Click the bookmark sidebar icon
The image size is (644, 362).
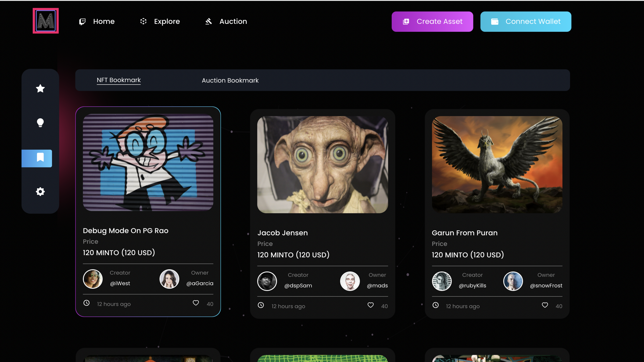(40, 158)
